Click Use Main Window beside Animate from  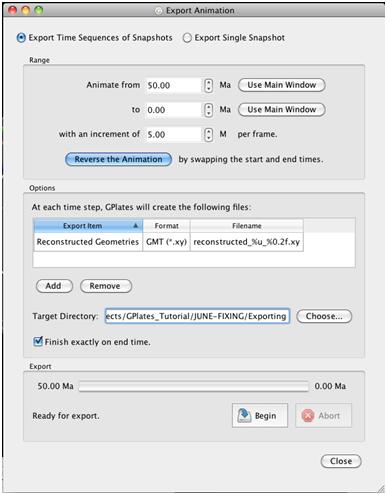point(282,85)
